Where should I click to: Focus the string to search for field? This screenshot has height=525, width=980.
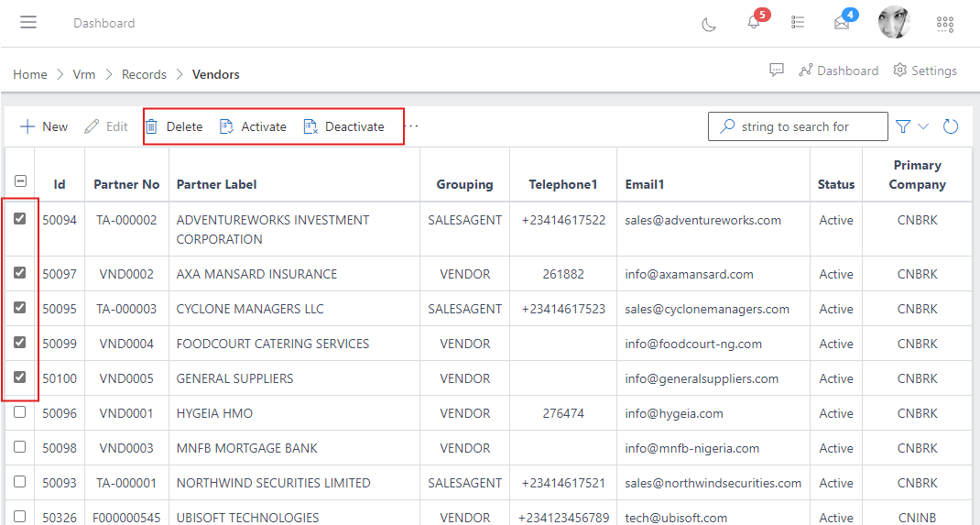tap(798, 126)
